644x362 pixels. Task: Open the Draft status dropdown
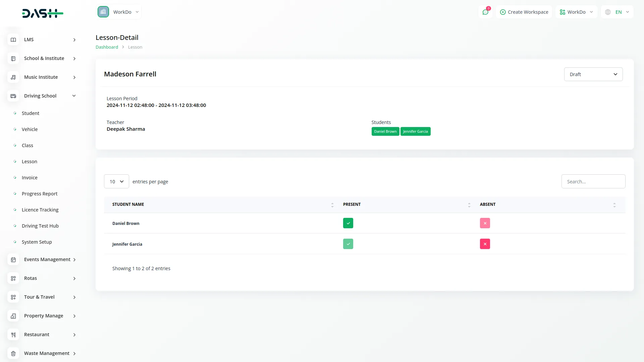(x=593, y=74)
